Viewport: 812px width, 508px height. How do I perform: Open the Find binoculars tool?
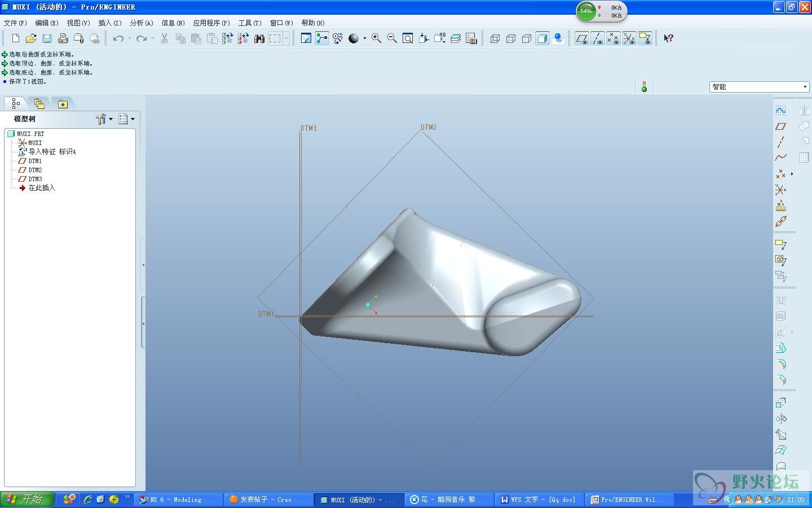[259, 38]
